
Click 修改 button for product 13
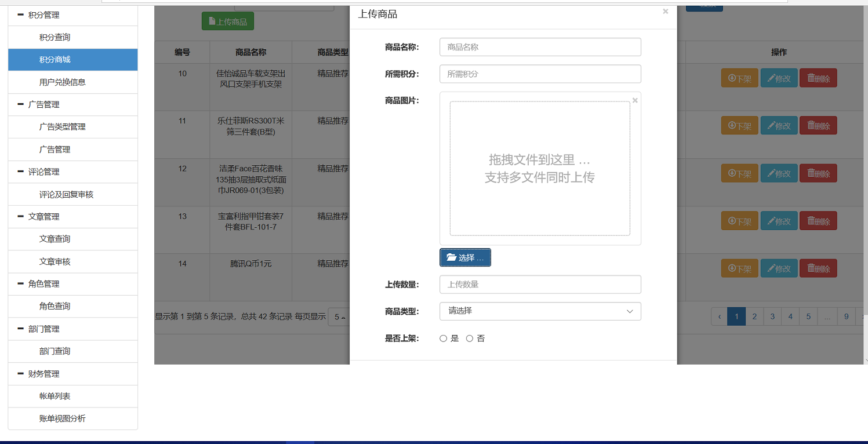[779, 221]
